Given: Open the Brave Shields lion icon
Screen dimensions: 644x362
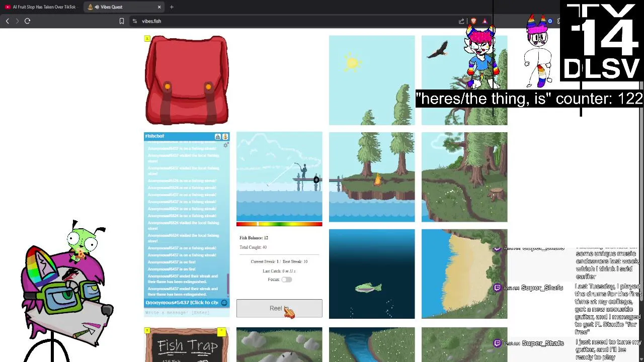Looking at the screenshot, I should (x=473, y=21).
